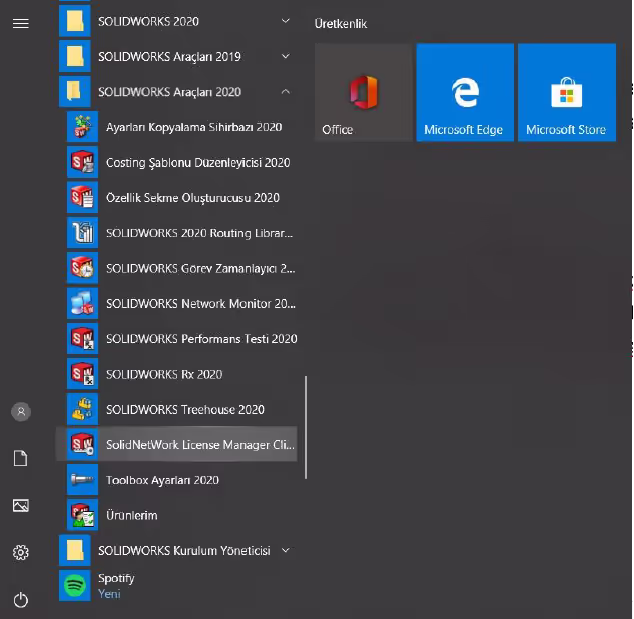Image resolution: width=634 pixels, height=619 pixels.
Task: Open SOLIDWORKS Rx 2020 label
Action: point(164,374)
